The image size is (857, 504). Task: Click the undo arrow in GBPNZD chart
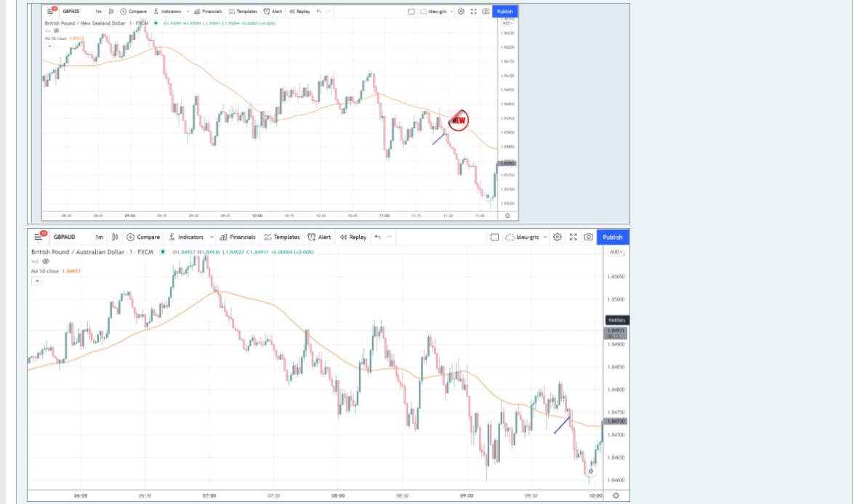coord(318,12)
